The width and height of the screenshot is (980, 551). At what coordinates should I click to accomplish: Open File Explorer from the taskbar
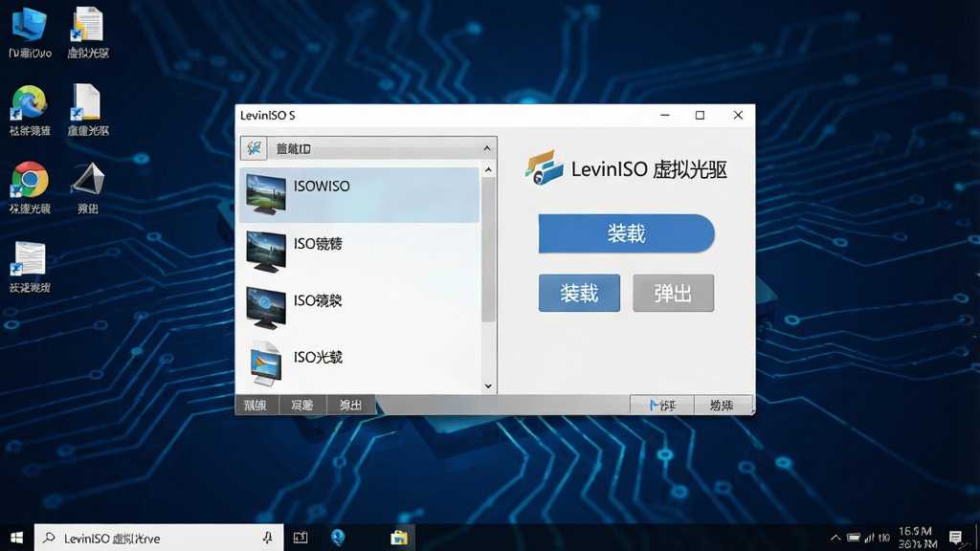pos(399,538)
